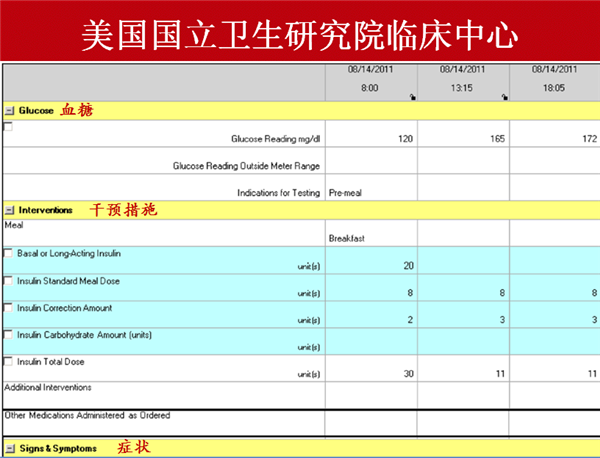
Task: Click the insulin total dose value 30
Action: pyautogui.click(x=408, y=373)
